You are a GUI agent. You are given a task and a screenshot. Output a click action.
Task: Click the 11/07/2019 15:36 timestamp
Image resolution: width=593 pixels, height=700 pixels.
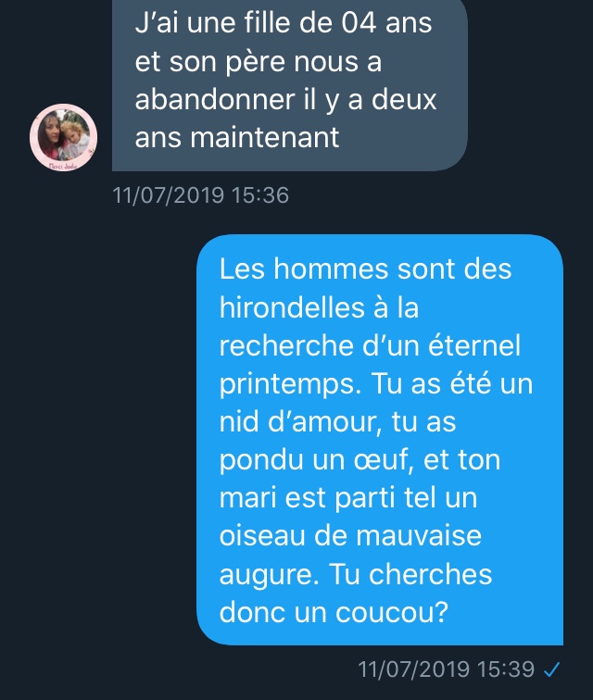click(x=201, y=195)
